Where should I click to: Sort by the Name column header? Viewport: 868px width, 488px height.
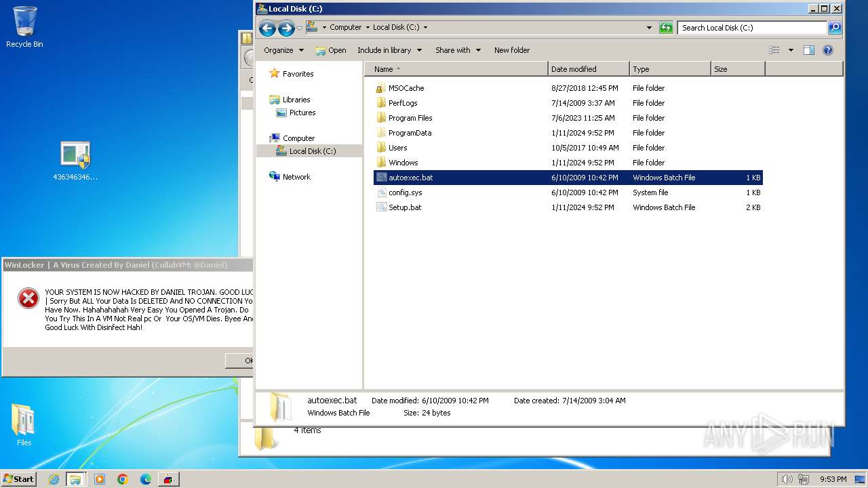[456, 69]
